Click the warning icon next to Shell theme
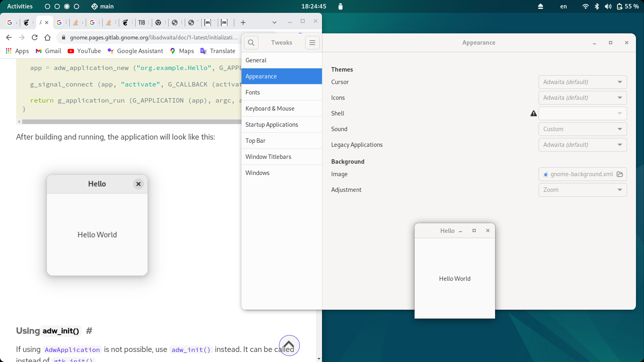Screen dimensions: 644x362 coord(533,113)
